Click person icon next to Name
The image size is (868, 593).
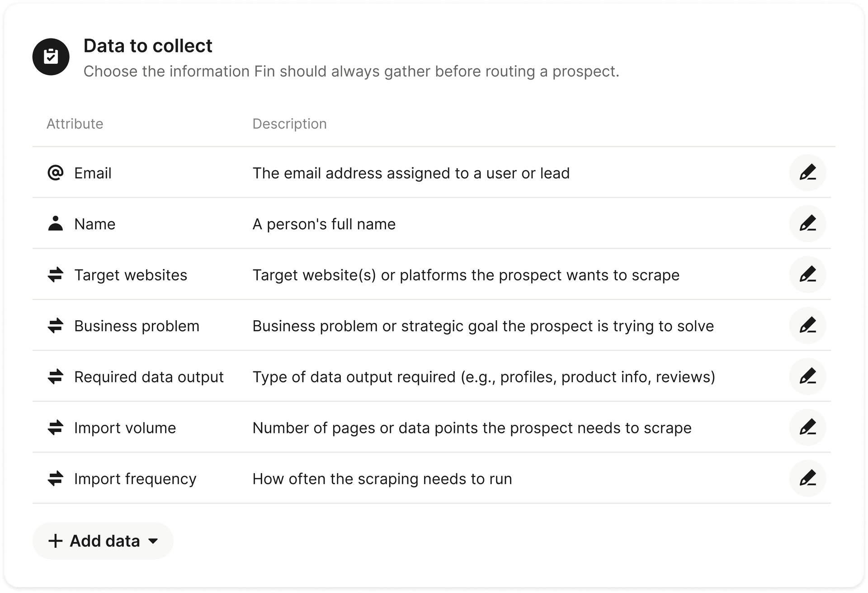click(x=55, y=223)
